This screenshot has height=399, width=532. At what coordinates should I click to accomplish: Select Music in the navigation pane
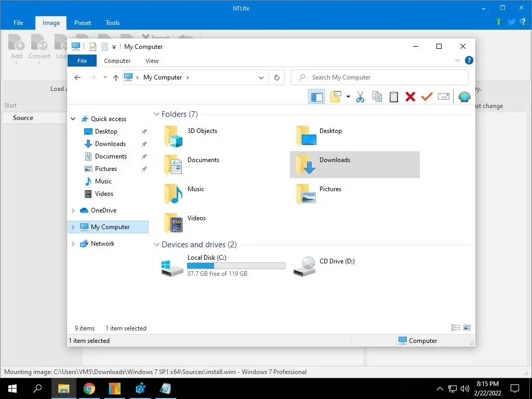tap(103, 181)
